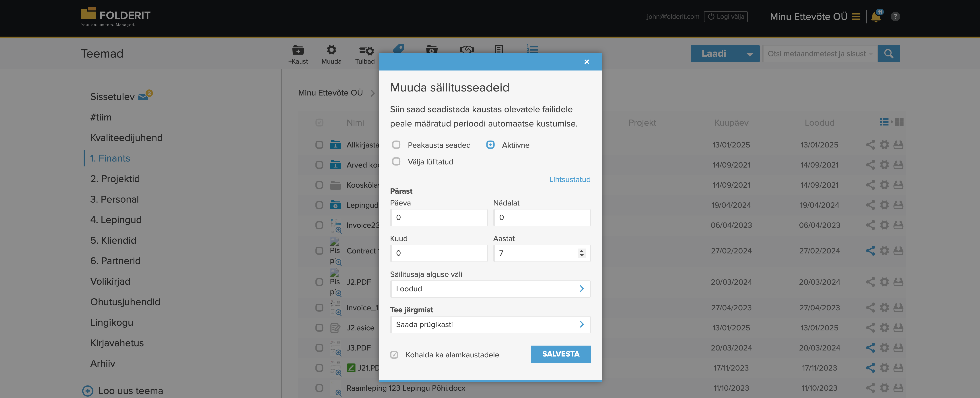Open the #tiim topic
The height and width of the screenshot is (398, 980).
click(x=101, y=117)
